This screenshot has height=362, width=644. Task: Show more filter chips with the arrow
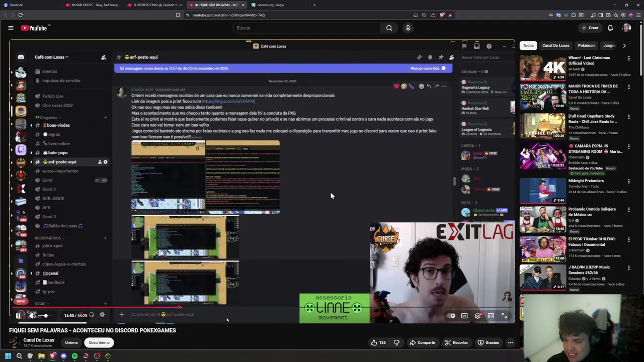click(624, 46)
